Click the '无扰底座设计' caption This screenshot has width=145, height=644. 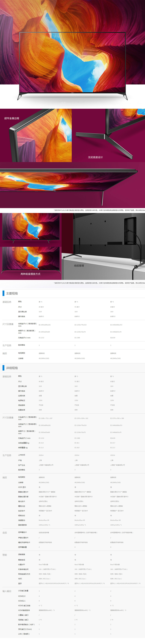click(95, 157)
